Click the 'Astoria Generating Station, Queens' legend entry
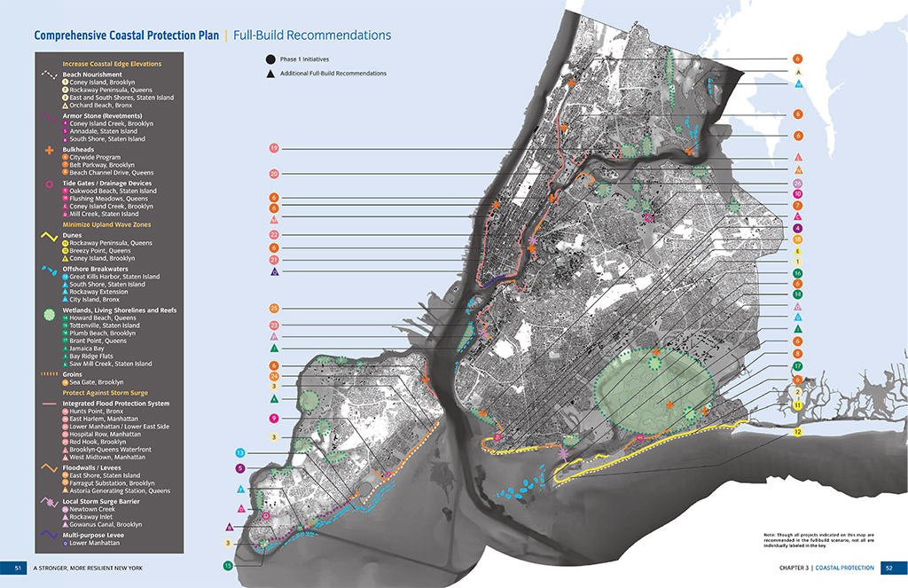The width and height of the screenshot is (908, 588). pyautogui.click(x=120, y=490)
